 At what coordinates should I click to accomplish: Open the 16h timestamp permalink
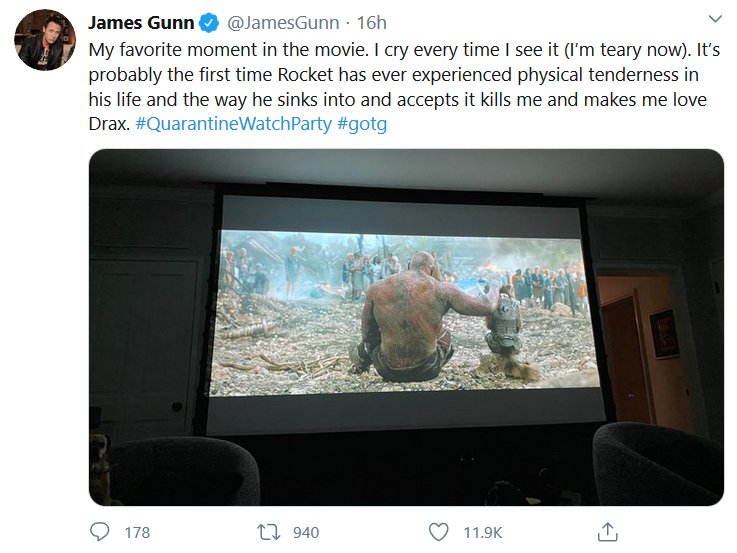pos(371,22)
